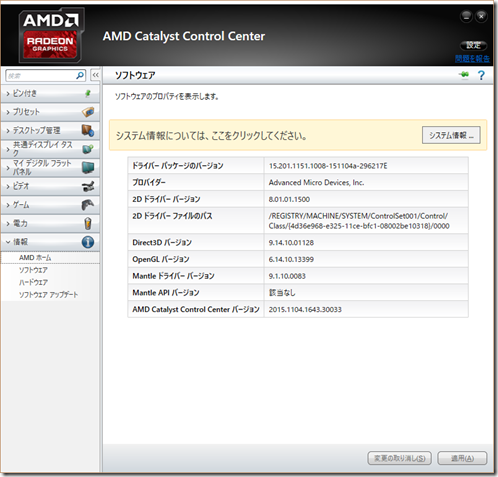Click Direct3D version value 9.14.10.01128
Image resolution: width=498 pixels, height=477 pixels.
pos(291,243)
